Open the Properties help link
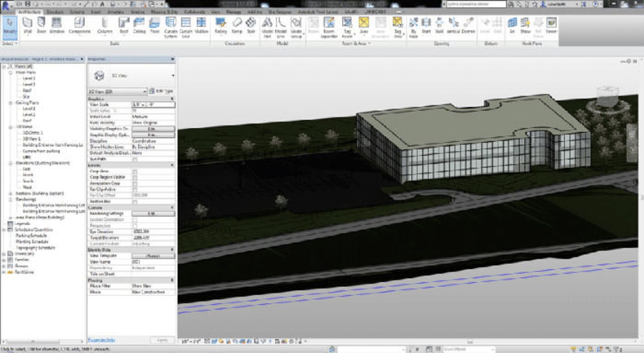This screenshot has height=353, width=644. (101, 340)
